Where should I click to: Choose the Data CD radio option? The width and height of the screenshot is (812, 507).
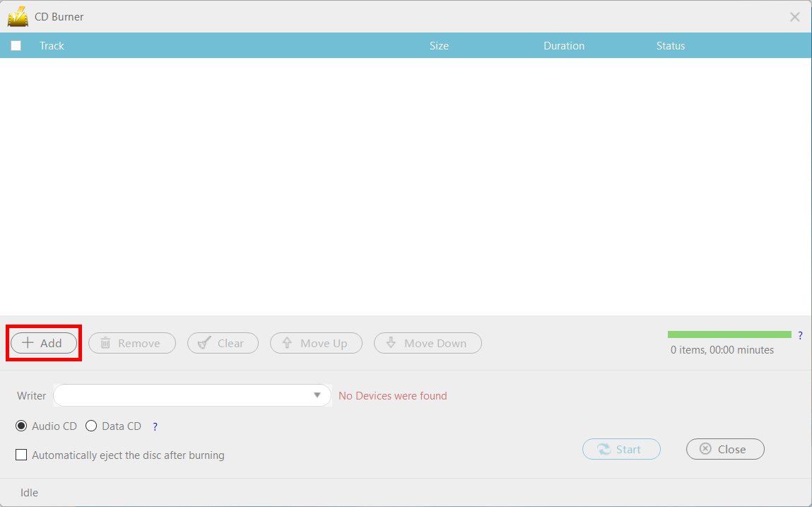91,426
